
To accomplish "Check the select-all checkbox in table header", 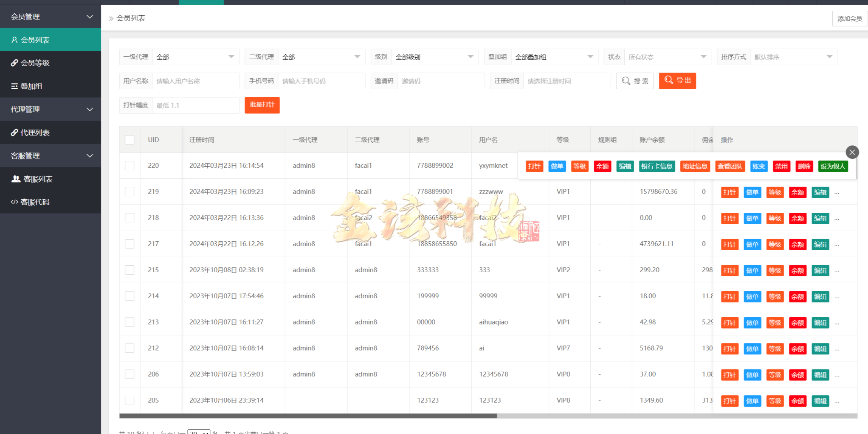I will click(x=129, y=139).
